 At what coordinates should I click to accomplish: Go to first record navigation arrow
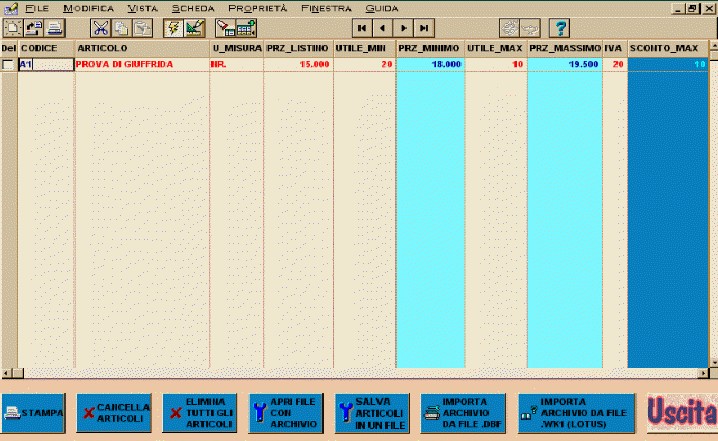point(361,28)
